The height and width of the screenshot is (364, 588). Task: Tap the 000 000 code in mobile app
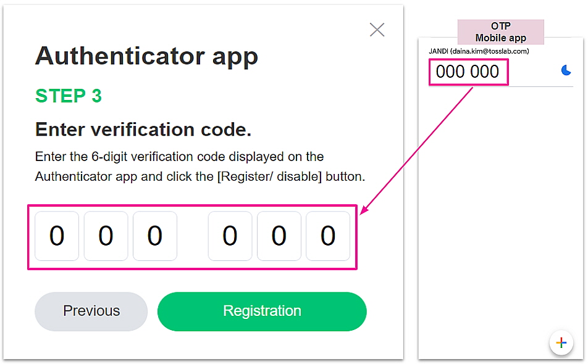(x=468, y=72)
